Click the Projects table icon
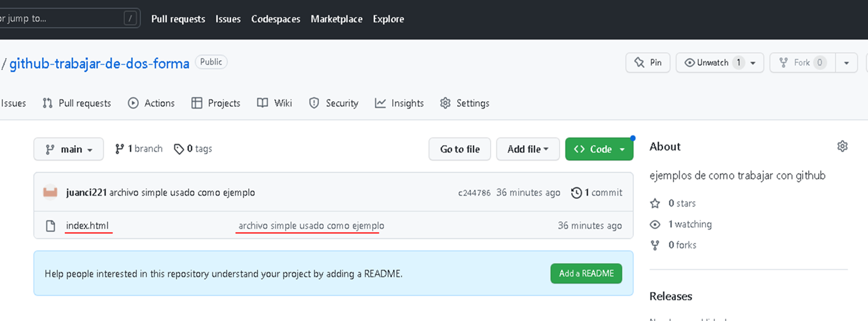This screenshot has height=321, width=868. click(x=197, y=103)
